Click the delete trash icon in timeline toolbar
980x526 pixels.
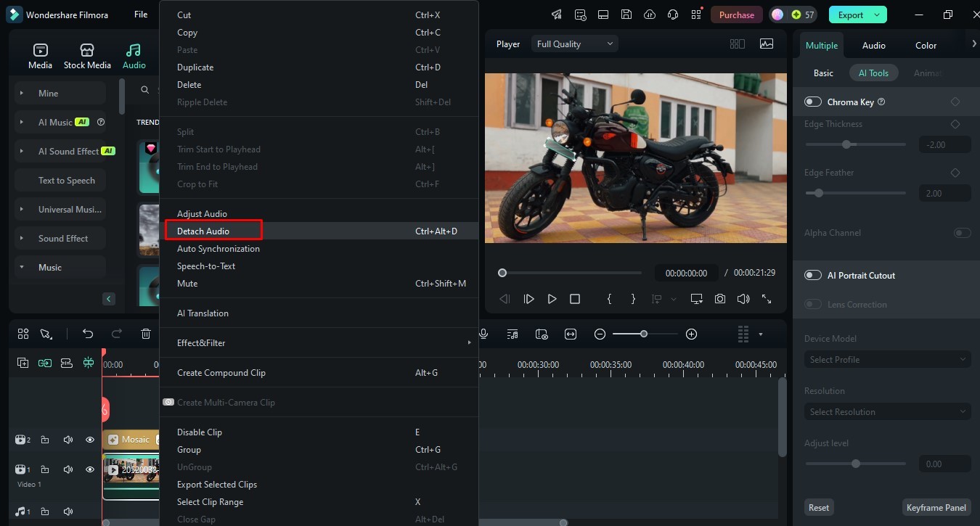coord(146,334)
